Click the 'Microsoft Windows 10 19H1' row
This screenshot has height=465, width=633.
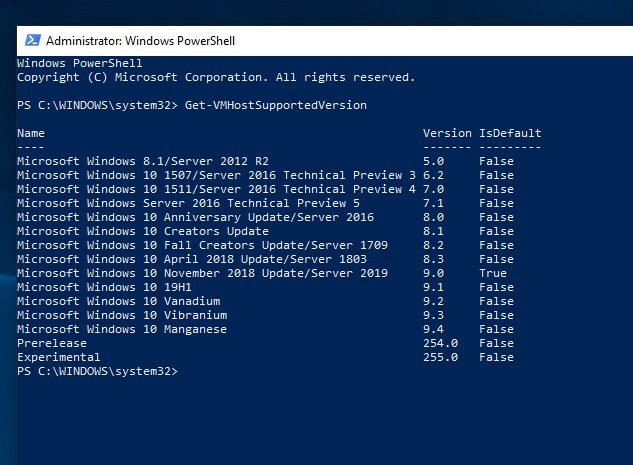point(104,287)
